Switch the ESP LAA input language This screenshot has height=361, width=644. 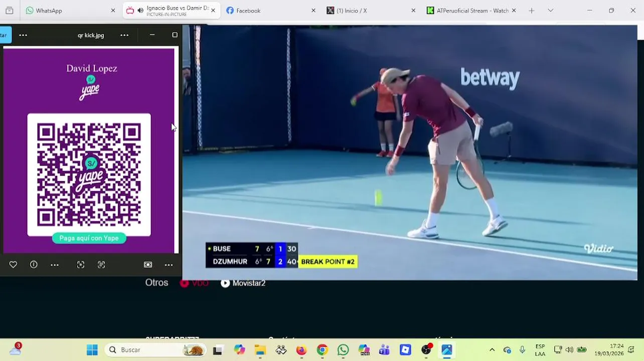click(x=540, y=350)
